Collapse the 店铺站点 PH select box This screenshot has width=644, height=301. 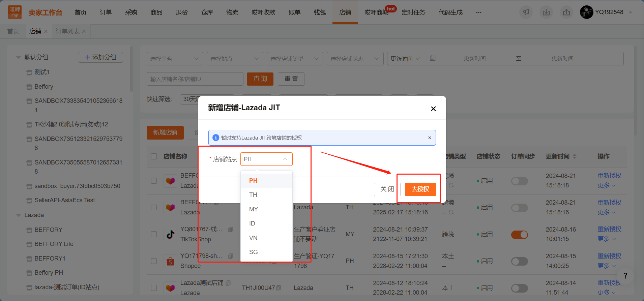(266, 159)
